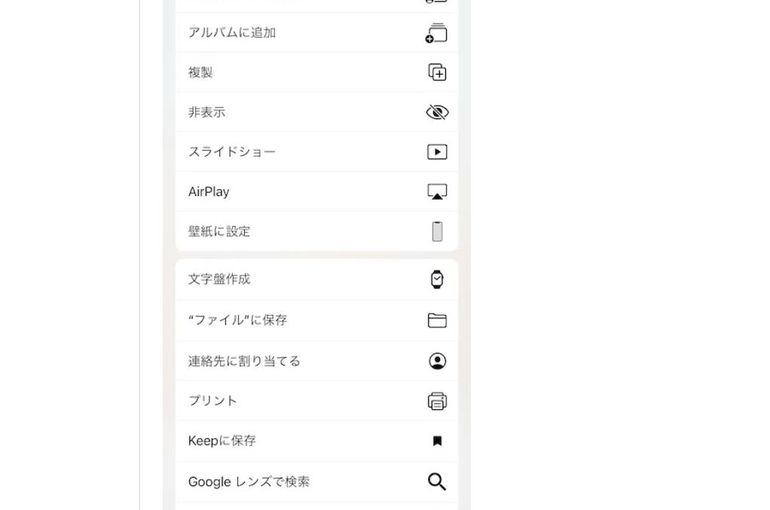Click the phone wallpaper icon

437,231
